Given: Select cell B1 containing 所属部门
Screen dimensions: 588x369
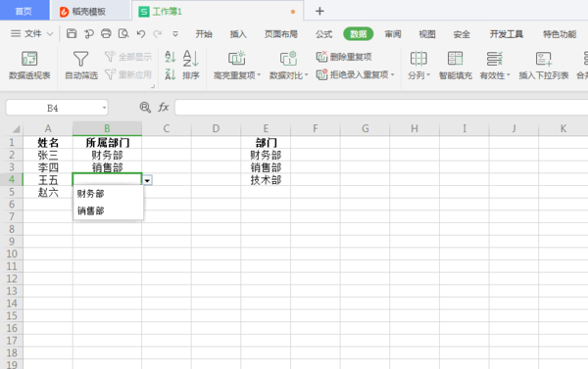Looking at the screenshot, I should click(x=107, y=142).
